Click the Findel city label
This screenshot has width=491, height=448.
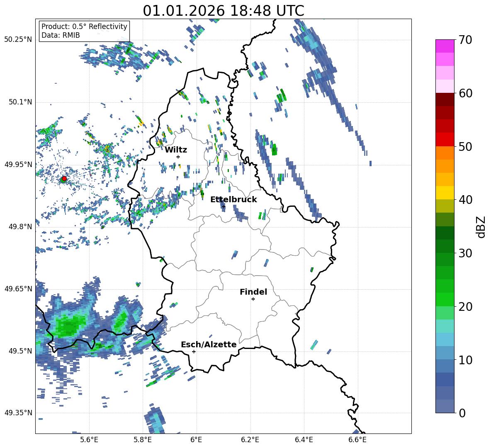[253, 292]
